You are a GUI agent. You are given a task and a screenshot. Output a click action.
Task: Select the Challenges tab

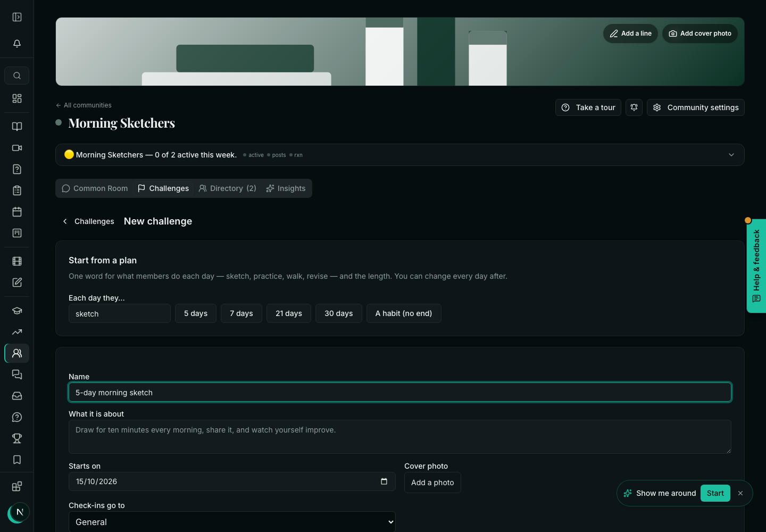pos(163,188)
